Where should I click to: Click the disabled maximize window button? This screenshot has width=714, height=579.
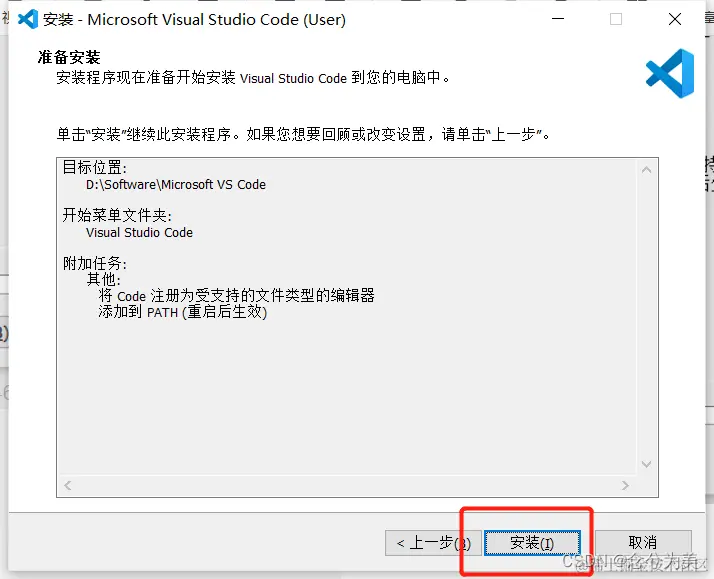[x=616, y=19]
